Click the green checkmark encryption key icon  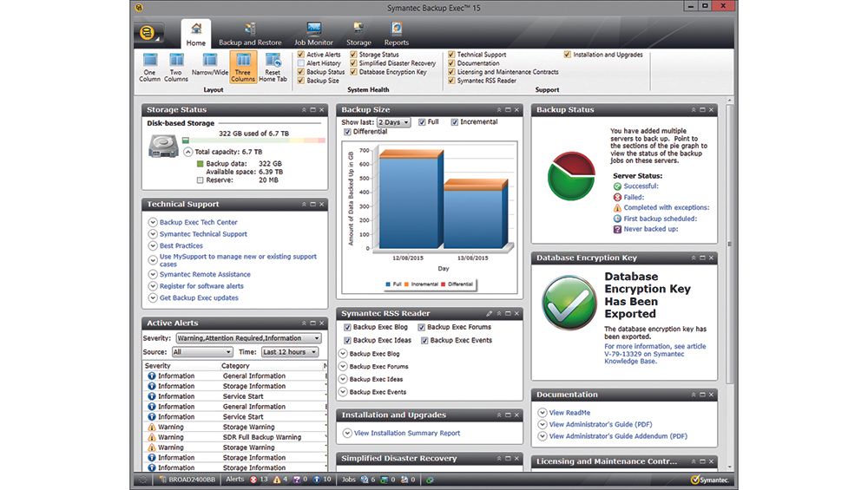tap(569, 303)
